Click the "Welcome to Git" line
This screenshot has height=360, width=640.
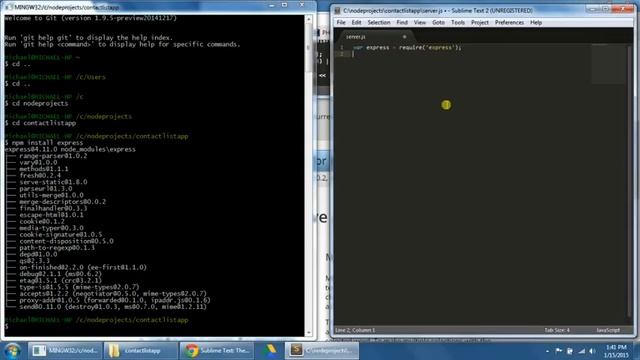click(x=91, y=18)
